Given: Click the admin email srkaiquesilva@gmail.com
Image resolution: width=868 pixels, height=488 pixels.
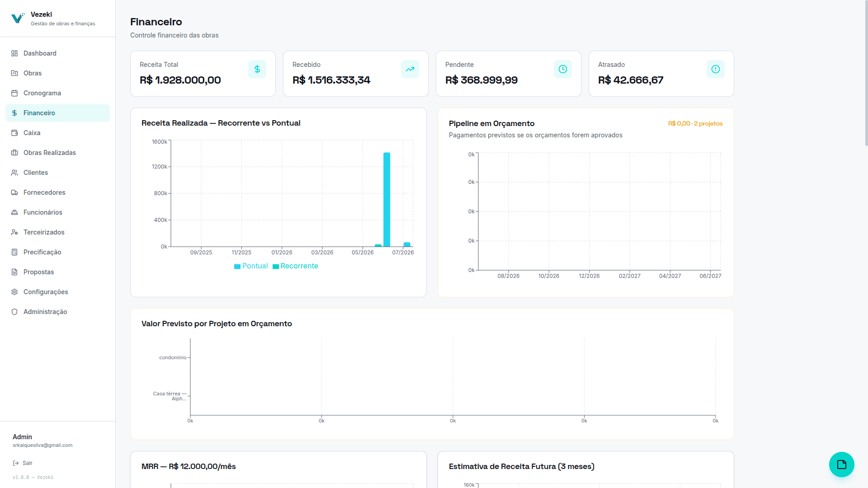Looking at the screenshot, I should click(x=42, y=445).
